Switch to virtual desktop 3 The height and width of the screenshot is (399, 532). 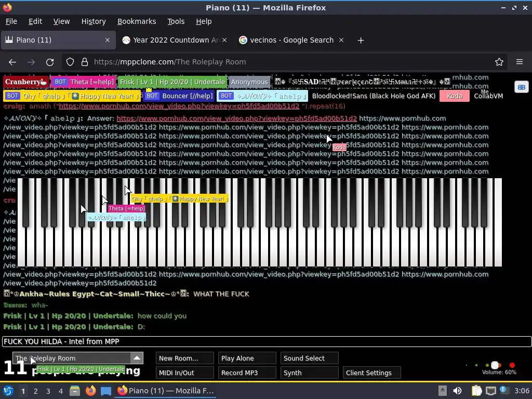point(48,391)
